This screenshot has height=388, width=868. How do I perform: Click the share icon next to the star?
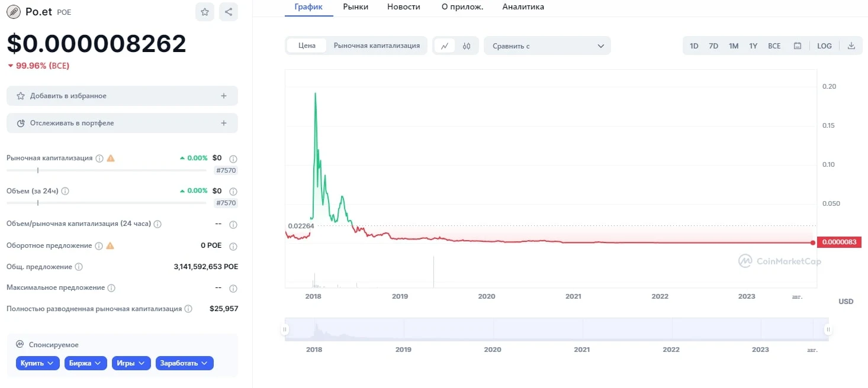click(x=229, y=12)
